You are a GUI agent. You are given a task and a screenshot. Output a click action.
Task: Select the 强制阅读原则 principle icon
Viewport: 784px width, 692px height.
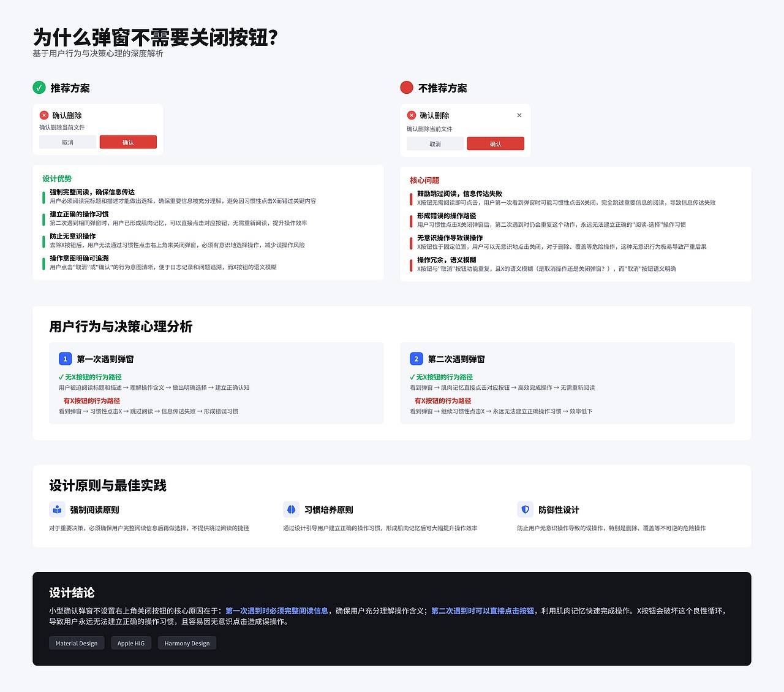click(x=58, y=509)
